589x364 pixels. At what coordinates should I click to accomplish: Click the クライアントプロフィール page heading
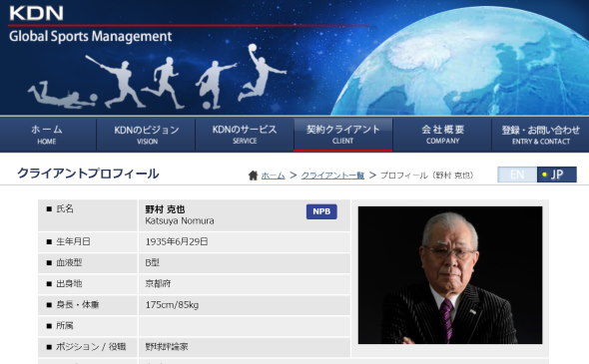pos(88,174)
